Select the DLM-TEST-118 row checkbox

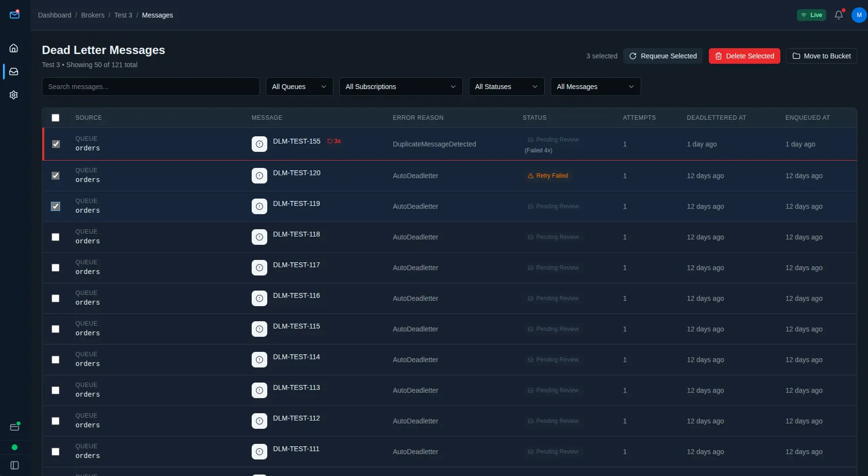click(55, 237)
